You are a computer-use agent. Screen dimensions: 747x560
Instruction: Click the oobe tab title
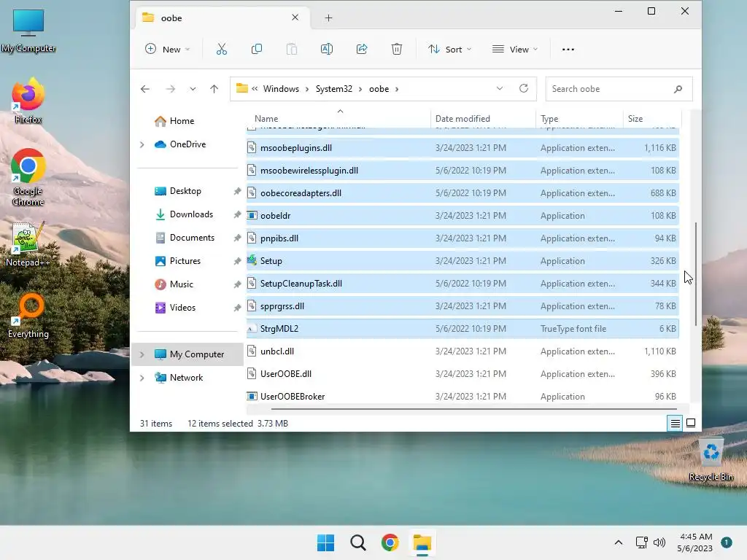171,18
